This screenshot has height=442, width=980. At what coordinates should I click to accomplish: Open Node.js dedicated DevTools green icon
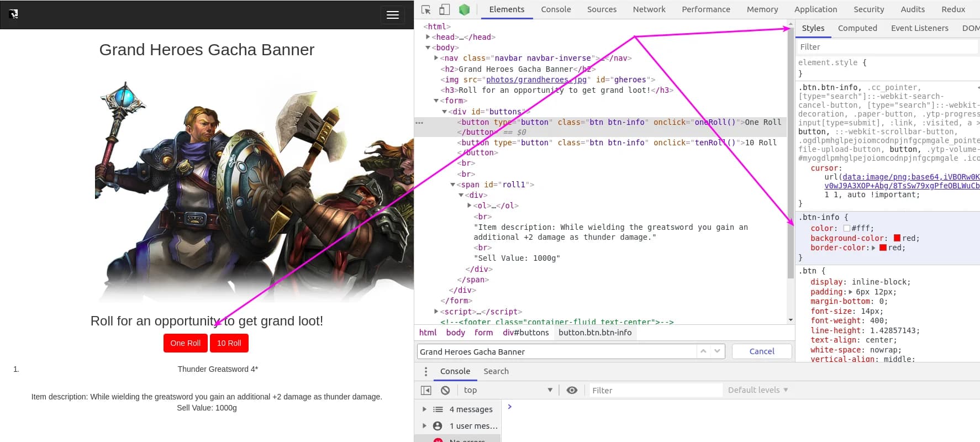(464, 9)
